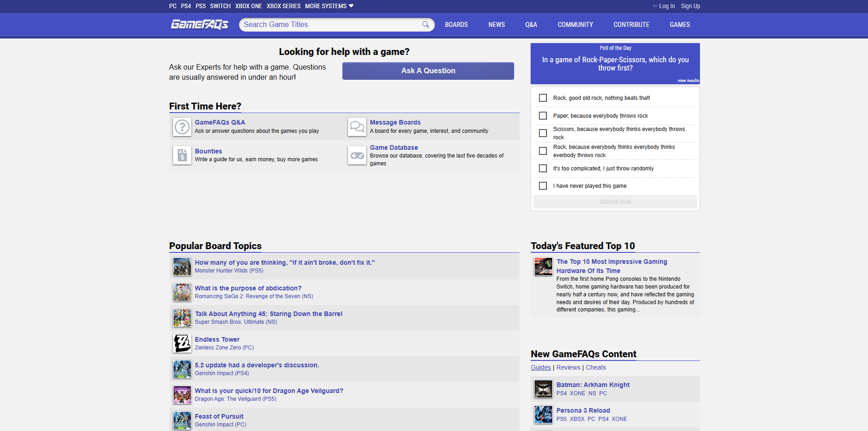Expand the More Systems dropdown
Screen dimensions: 868x431
click(x=329, y=6)
